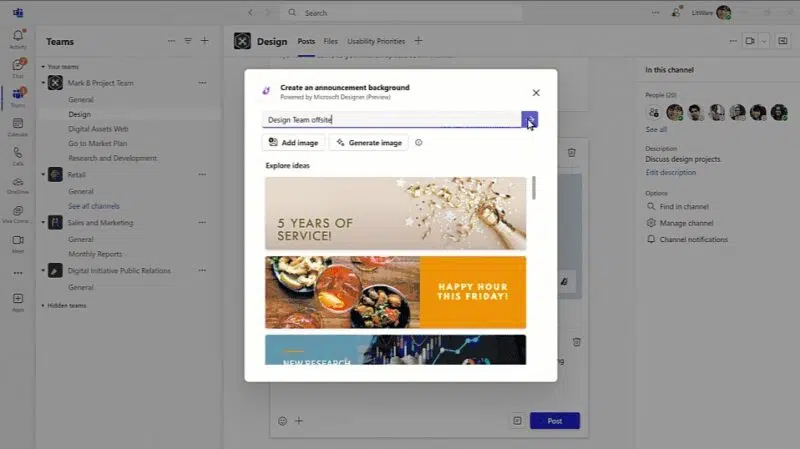This screenshot has width=800, height=449.
Task: Open Teams panel more options ellipsis
Action: [x=171, y=41]
